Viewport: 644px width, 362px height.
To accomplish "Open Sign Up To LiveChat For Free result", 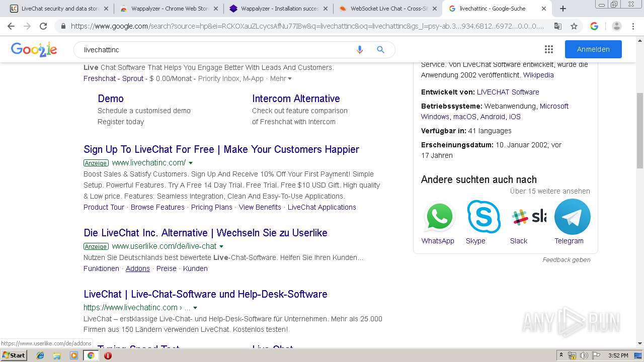I will click(x=221, y=149).
